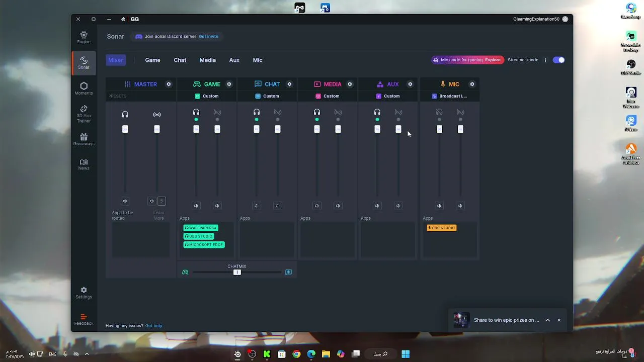Open File Explorer from the taskbar
The height and width of the screenshot is (362, 644).
coord(326,354)
